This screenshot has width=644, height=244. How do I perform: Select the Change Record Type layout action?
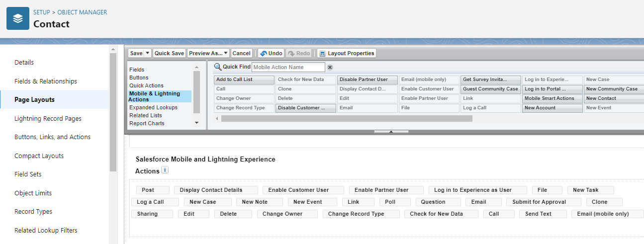click(x=361, y=214)
